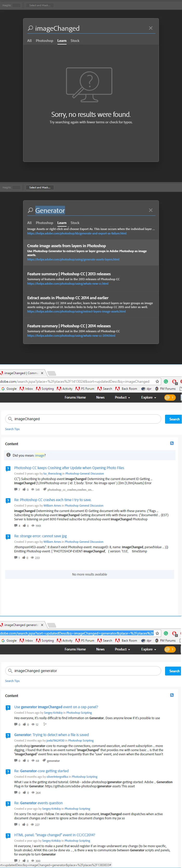Open Re: Generator events question thread
182x868 pixels.
(38, 803)
